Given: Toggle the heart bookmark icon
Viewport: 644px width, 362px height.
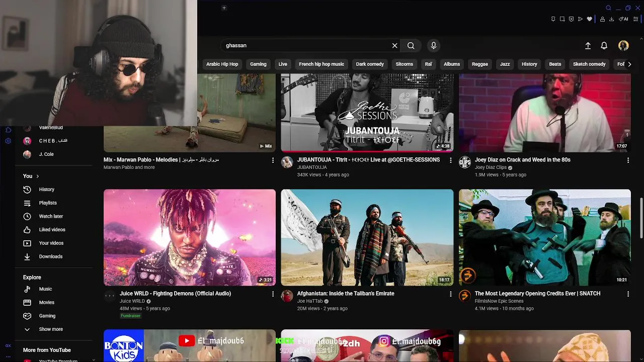Looking at the screenshot, I should (589, 19).
